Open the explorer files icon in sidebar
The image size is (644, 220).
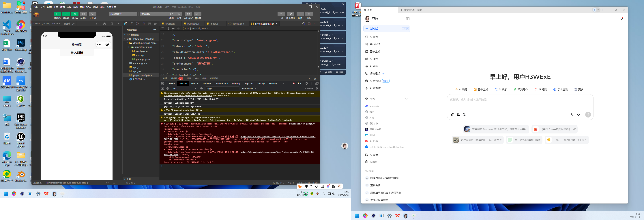tap(126, 23)
